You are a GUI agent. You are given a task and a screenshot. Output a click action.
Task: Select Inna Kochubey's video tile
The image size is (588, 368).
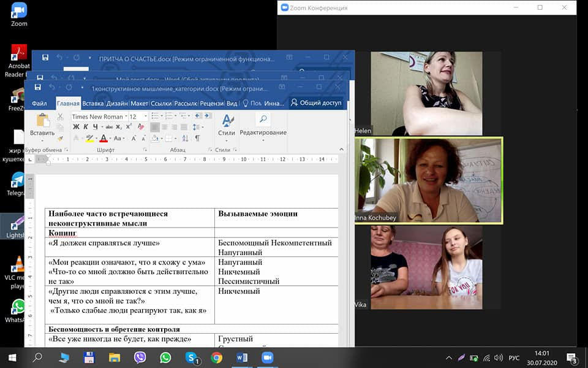tap(428, 180)
